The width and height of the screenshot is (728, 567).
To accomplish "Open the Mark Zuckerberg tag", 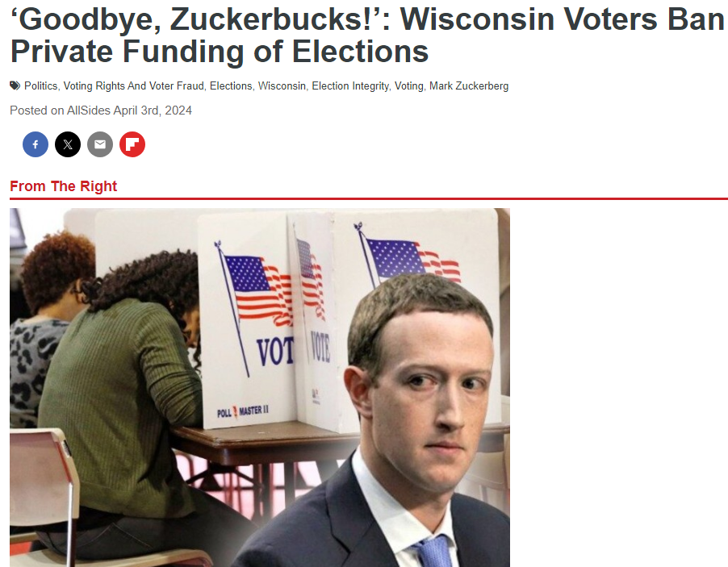I will [x=469, y=85].
